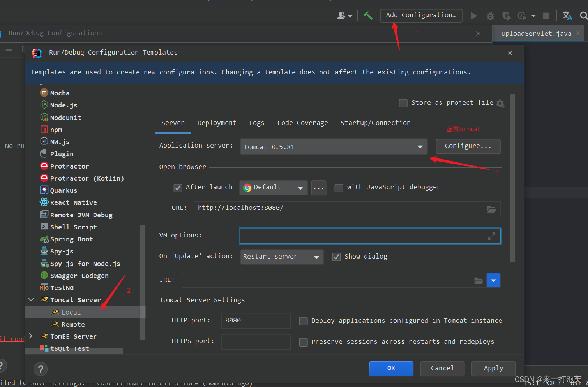This screenshot has width=588, height=387.
Task: Click the Cancel button
Action: pyautogui.click(x=442, y=369)
